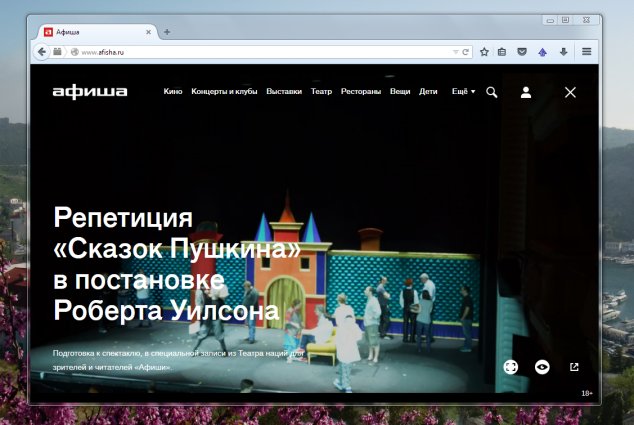Select the Вещи menu item
The height and width of the screenshot is (425, 634).
point(400,91)
